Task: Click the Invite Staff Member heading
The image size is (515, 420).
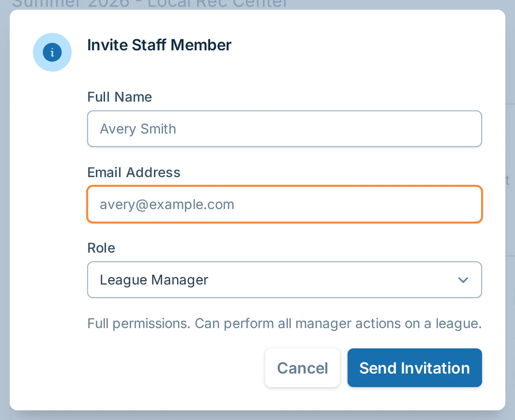Action: (159, 45)
